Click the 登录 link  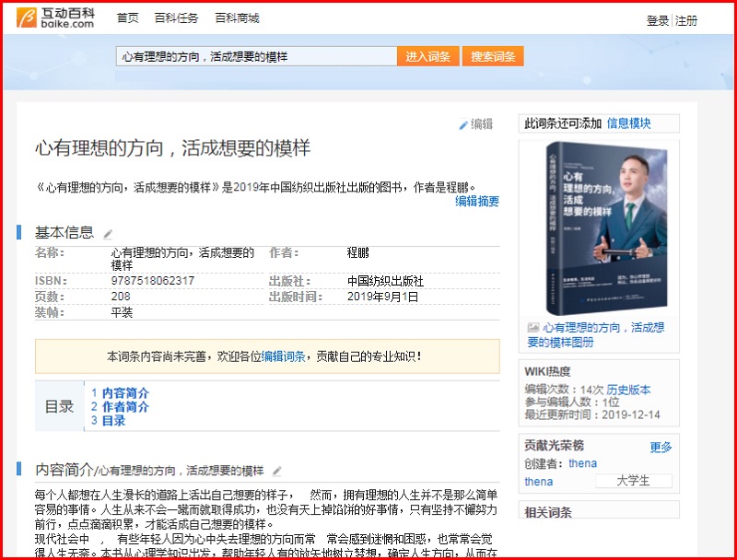(x=658, y=21)
